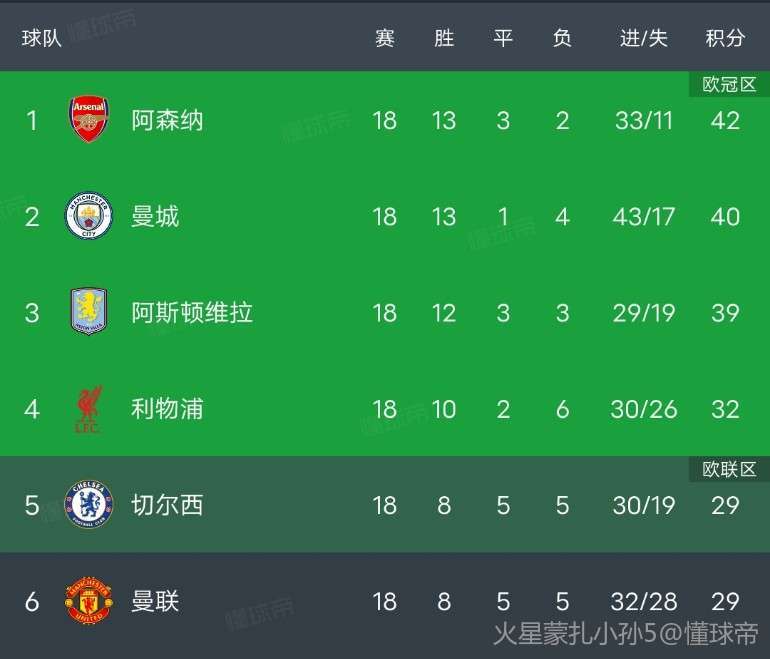
Task: Click the 胜 column header
Action: [x=444, y=38]
